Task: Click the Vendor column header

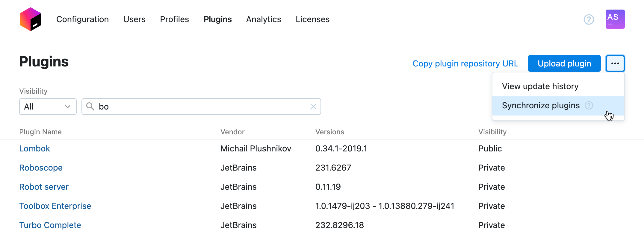Action: pyautogui.click(x=232, y=132)
